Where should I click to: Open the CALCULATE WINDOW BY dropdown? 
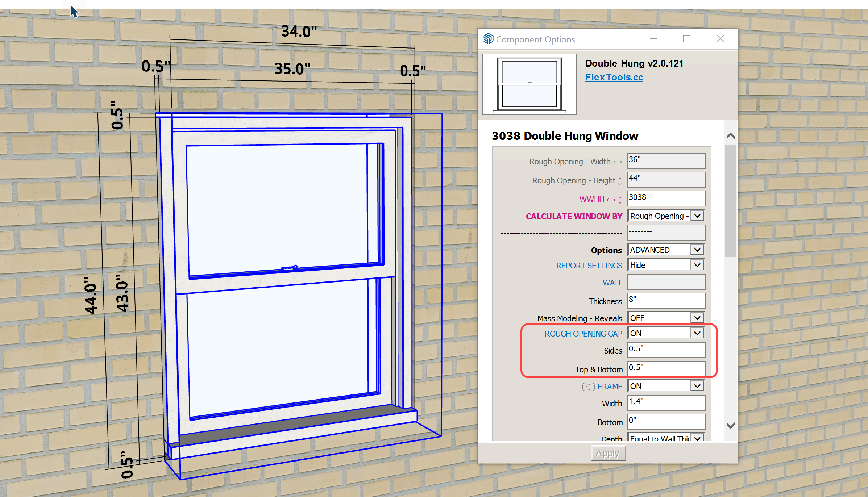(x=697, y=216)
